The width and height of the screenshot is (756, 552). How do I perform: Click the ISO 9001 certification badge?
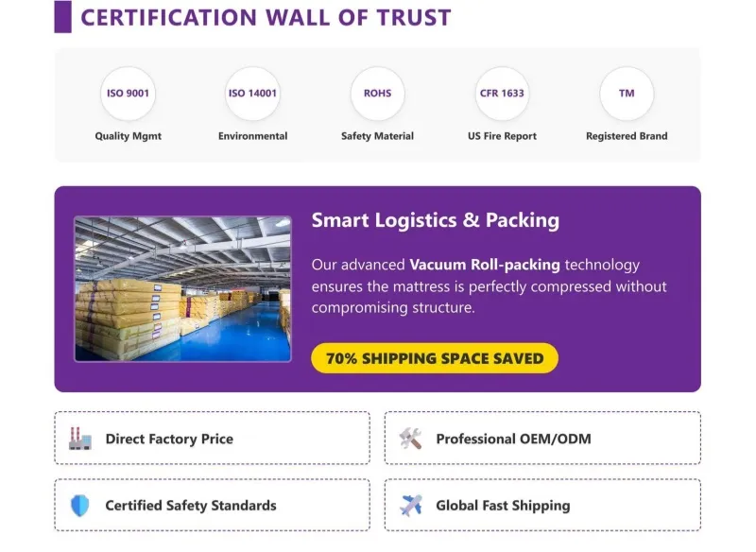click(128, 94)
